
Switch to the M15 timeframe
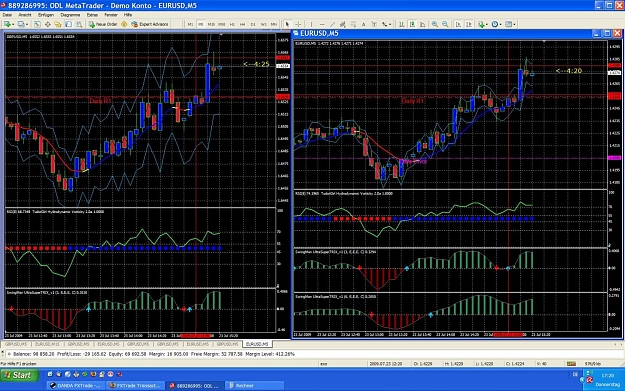click(211, 24)
